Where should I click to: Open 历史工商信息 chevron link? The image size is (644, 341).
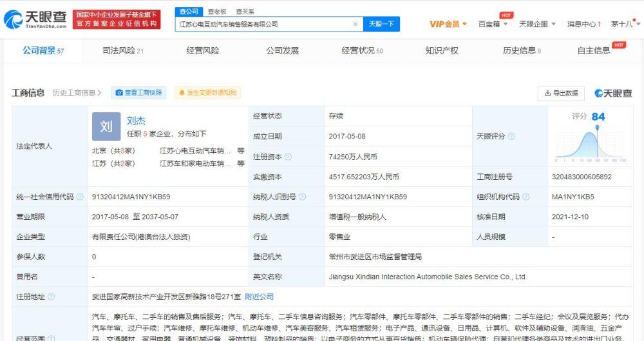click(77, 93)
